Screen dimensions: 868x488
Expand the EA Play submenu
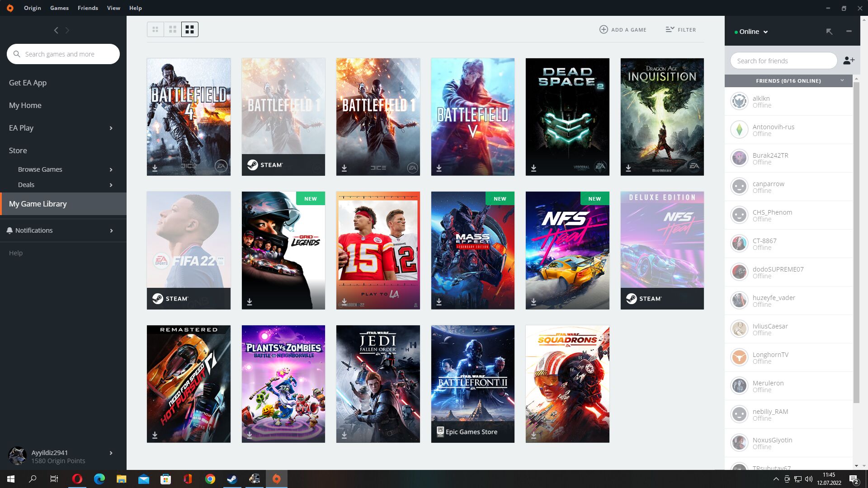pyautogui.click(x=111, y=128)
